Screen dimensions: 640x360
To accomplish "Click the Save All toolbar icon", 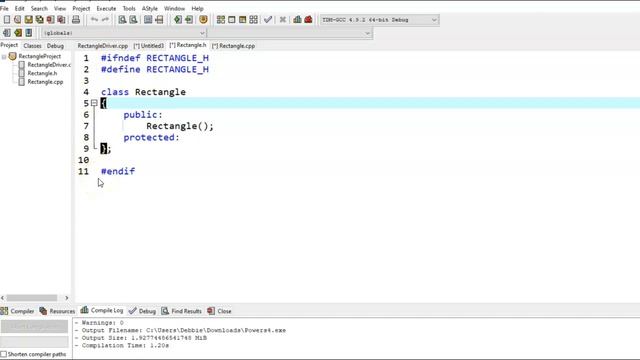I will coord(40,20).
